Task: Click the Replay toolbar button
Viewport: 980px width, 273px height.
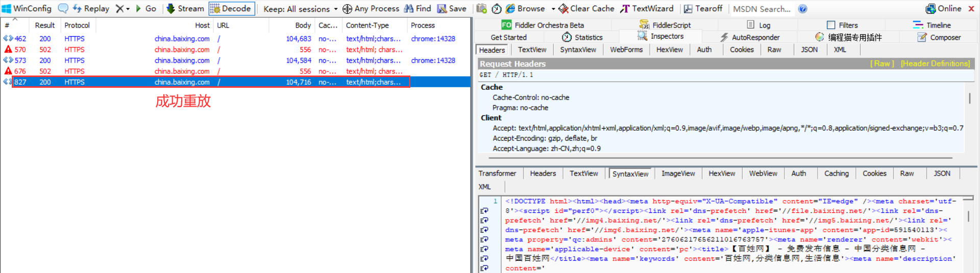Action: pos(91,9)
